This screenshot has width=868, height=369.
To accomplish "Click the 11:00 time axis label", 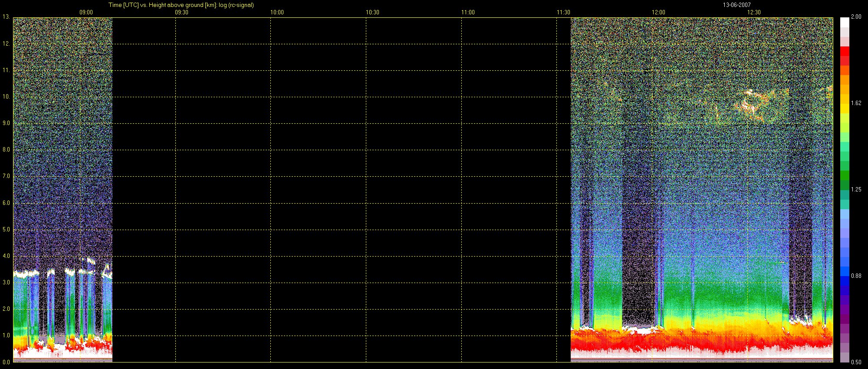I will click(468, 12).
